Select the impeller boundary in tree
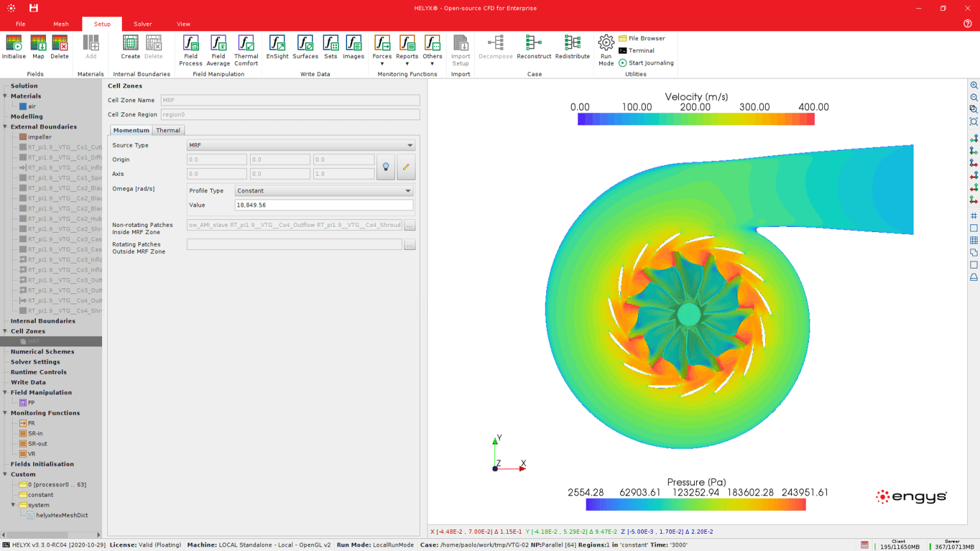Screen dimensions: 980x551 pos(40,137)
